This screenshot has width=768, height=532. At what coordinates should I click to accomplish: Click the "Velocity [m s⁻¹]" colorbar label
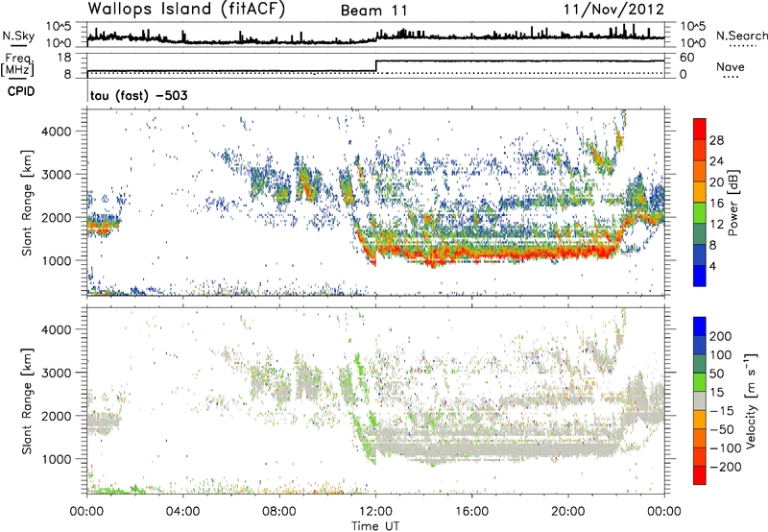pyautogui.click(x=751, y=400)
